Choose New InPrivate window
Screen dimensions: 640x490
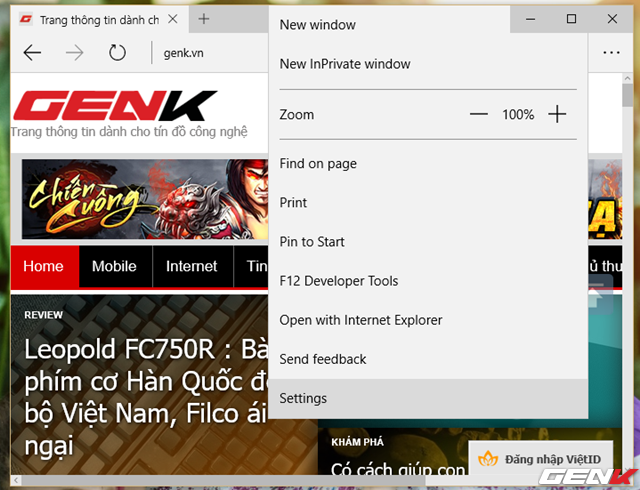point(428,64)
